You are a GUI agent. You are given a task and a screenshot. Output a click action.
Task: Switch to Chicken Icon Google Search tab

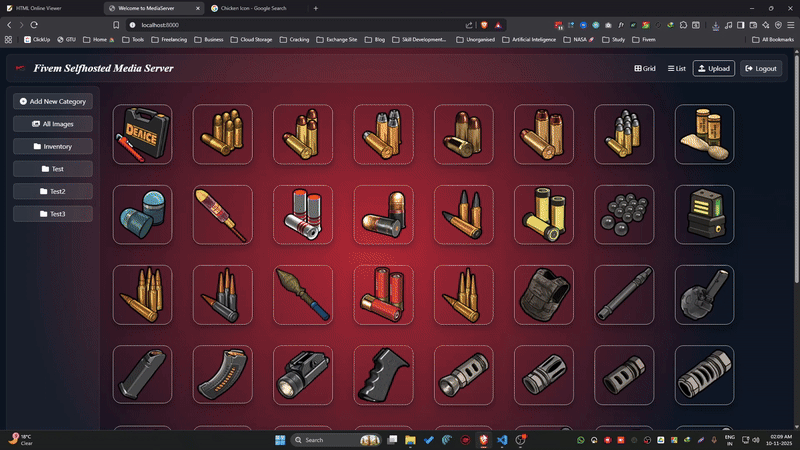[x=254, y=8]
